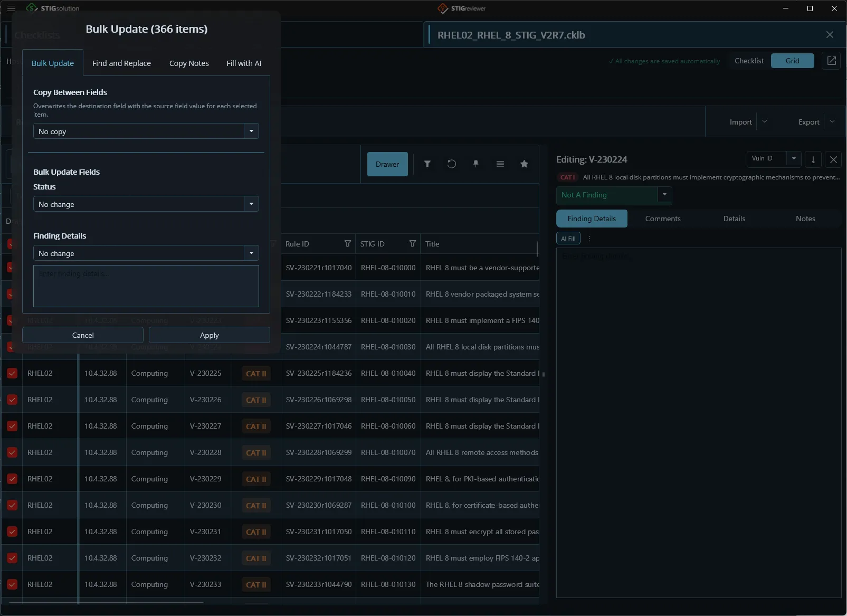847x616 pixels.
Task: Click the STIGsolution logo icon
Action: click(x=32, y=8)
